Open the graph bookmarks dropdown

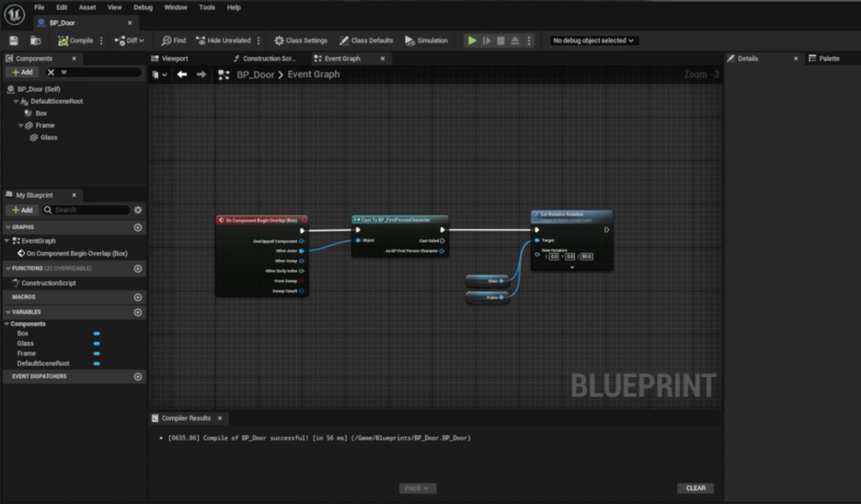coord(159,74)
